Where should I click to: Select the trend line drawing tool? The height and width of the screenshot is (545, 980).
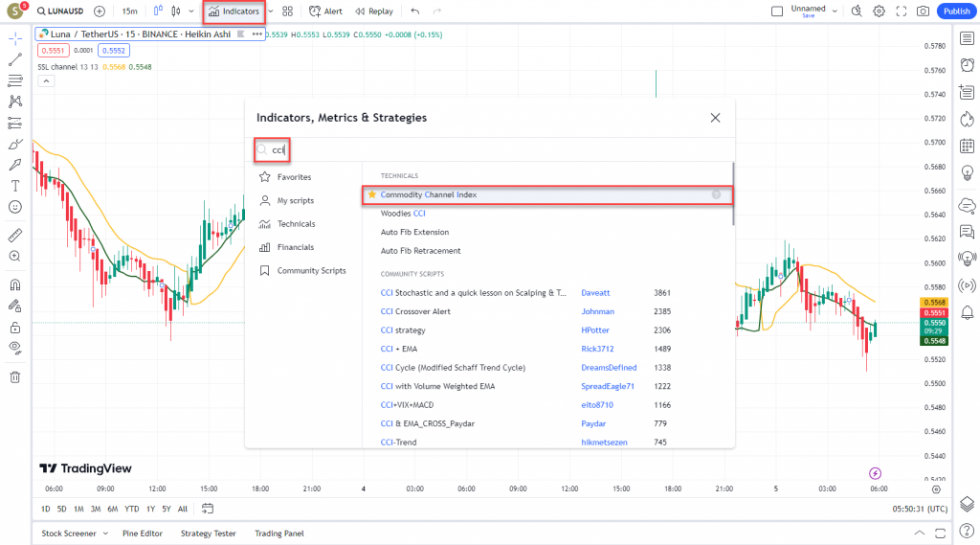15,59
